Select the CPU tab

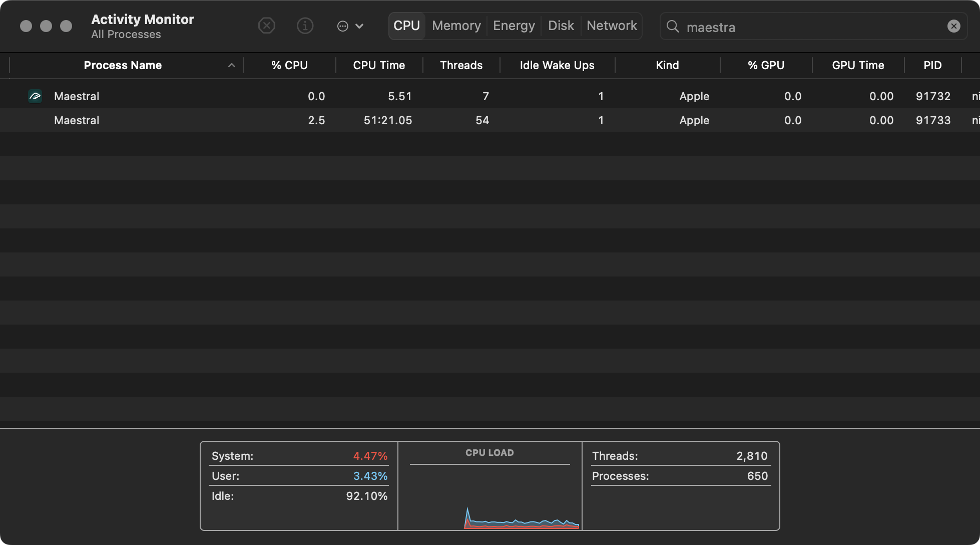coord(406,26)
